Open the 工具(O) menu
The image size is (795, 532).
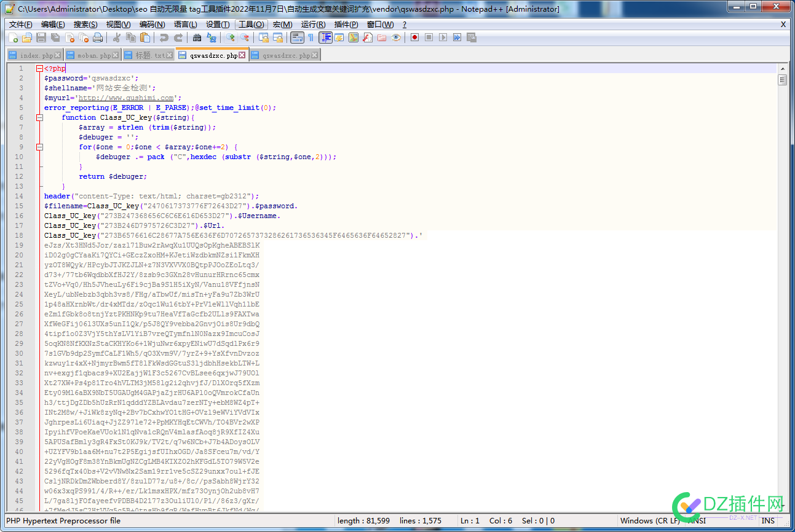click(251, 25)
